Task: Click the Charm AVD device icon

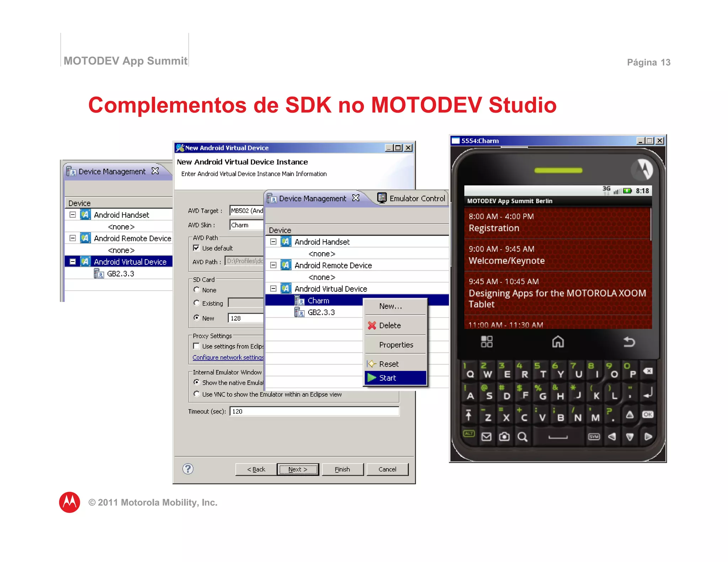Action: coord(300,301)
